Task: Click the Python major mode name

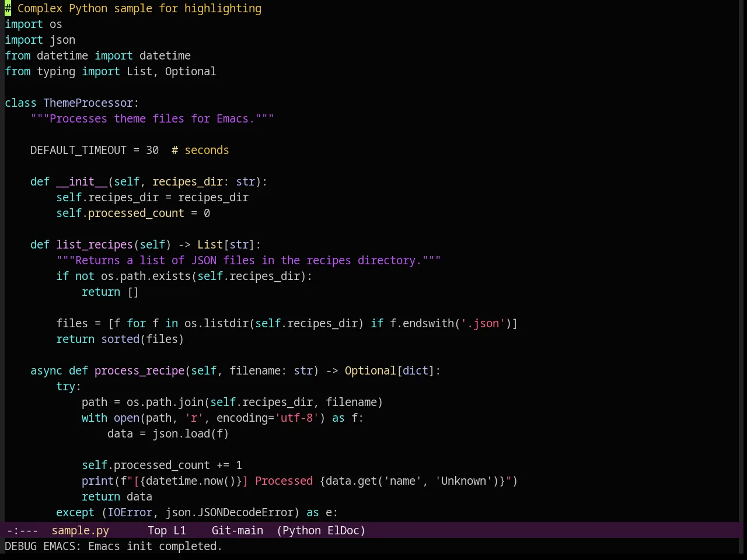Action: [301, 530]
